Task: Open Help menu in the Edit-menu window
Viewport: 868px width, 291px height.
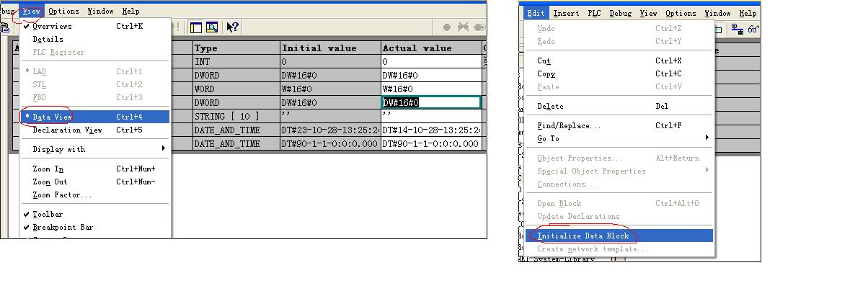Action: 748,13
